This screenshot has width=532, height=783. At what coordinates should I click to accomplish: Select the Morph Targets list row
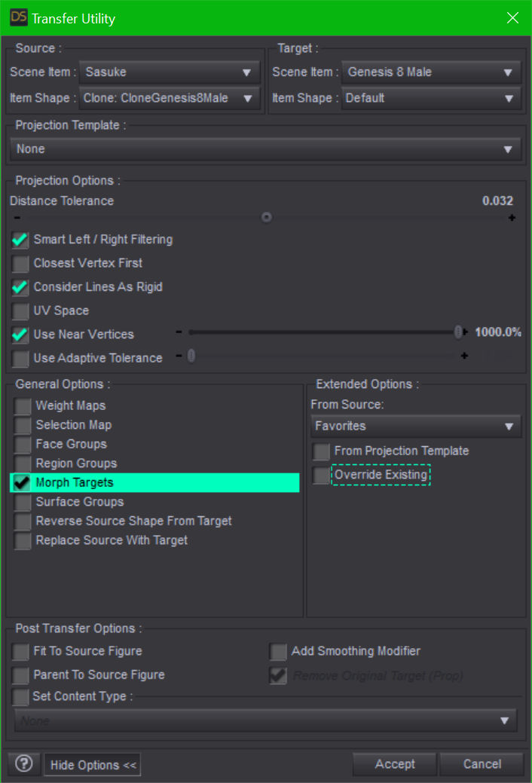154,483
